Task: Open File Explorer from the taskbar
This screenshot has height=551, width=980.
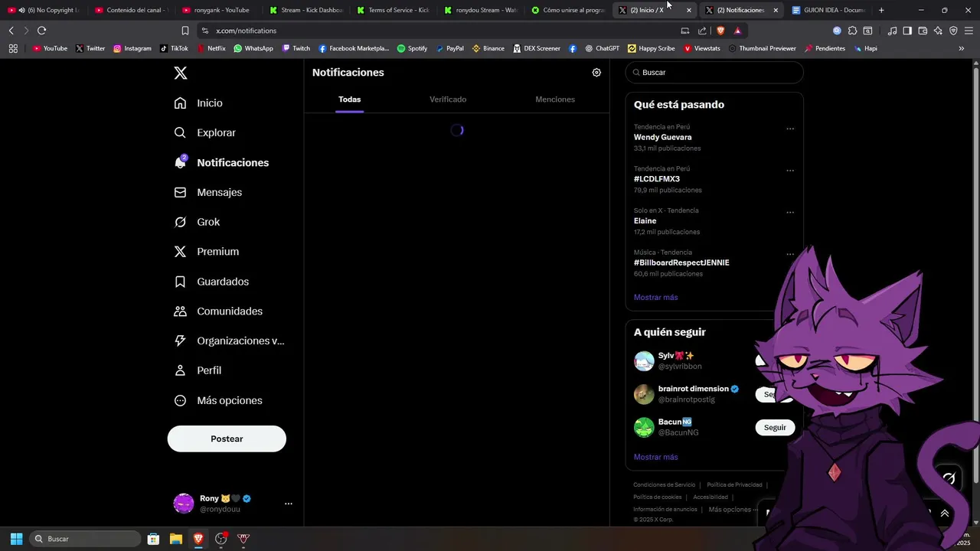Action: coord(175,539)
